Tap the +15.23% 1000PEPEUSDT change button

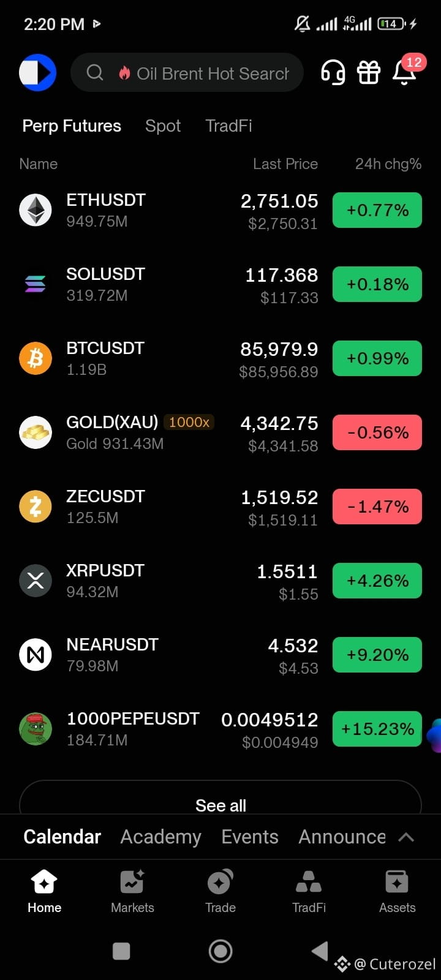coord(377,729)
